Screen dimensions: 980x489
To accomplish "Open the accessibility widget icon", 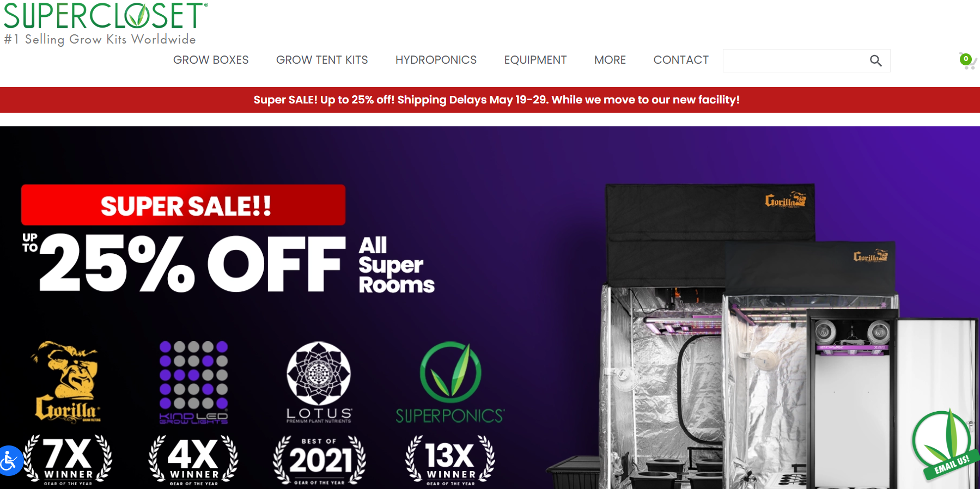I will (9, 461).
